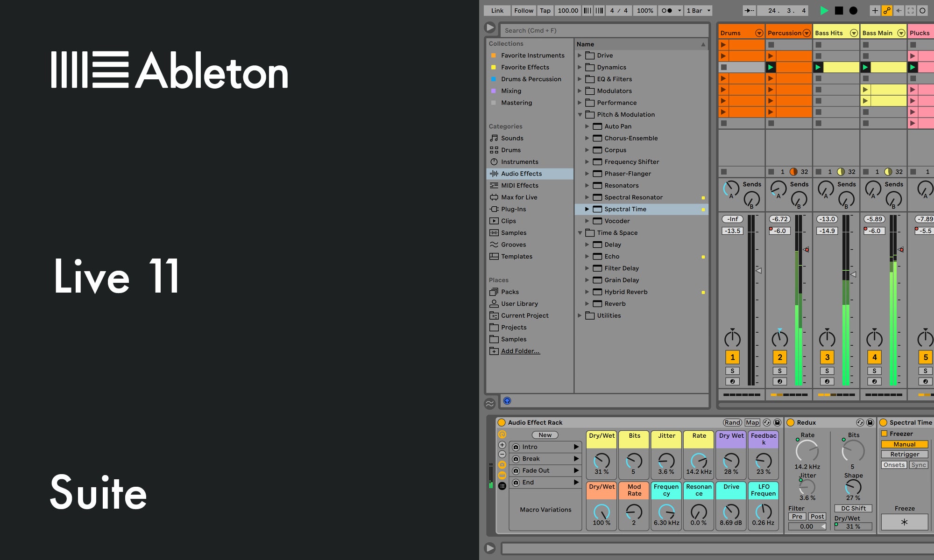934x560 pixels.
Task: Click the MIDI Effects category icon
Action: pos(494,185)
